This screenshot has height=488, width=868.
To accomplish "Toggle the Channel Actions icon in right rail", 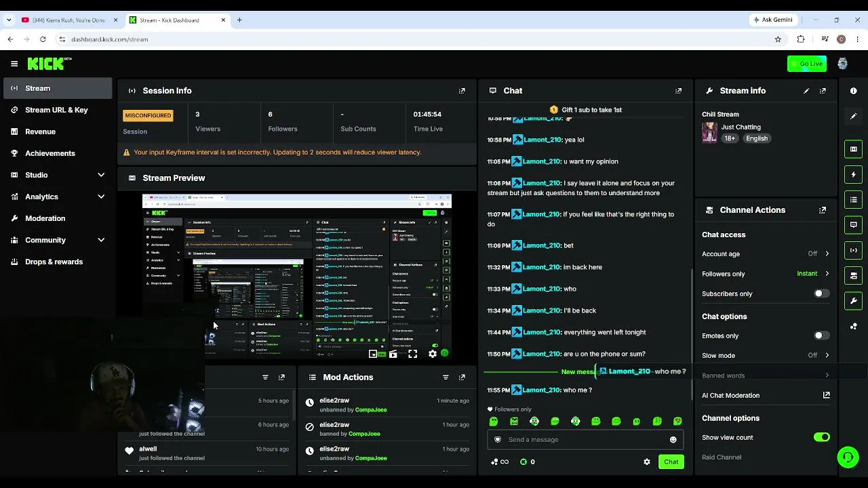I will [853, 275].
